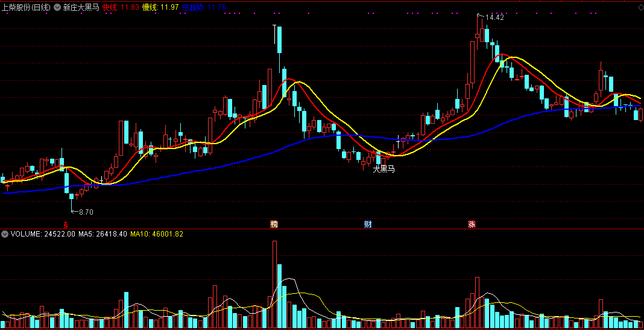Select the tallest red volume bar
Image resolution: width=644 pixels, height=330 pixels.
[x=274, y=284]
